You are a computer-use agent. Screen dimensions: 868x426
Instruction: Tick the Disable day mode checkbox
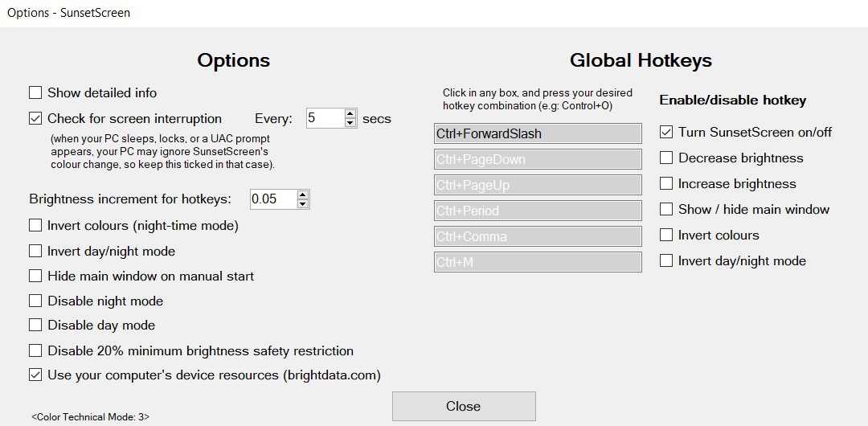point(35,325)
